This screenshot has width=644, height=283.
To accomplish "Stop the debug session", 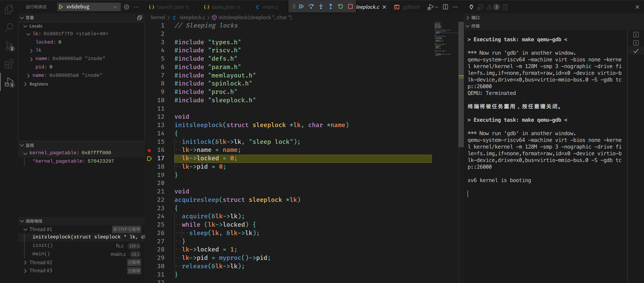I will tap(351, 6).
